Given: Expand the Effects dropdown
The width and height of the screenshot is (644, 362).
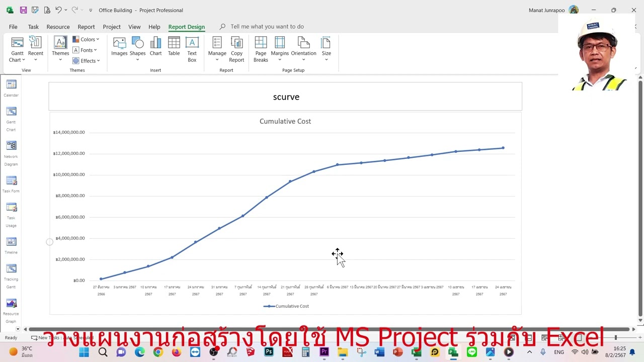Looking at the screenshot, I should coord(86,60).
